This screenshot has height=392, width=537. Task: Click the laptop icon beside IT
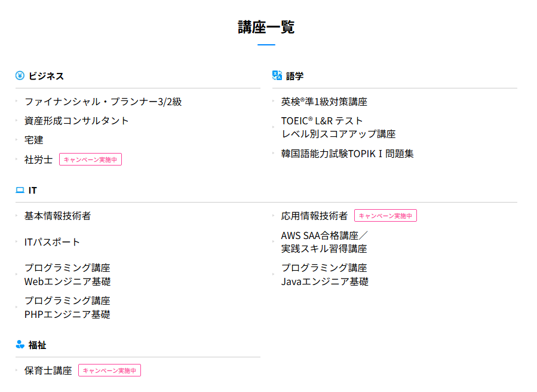(20, 190)
